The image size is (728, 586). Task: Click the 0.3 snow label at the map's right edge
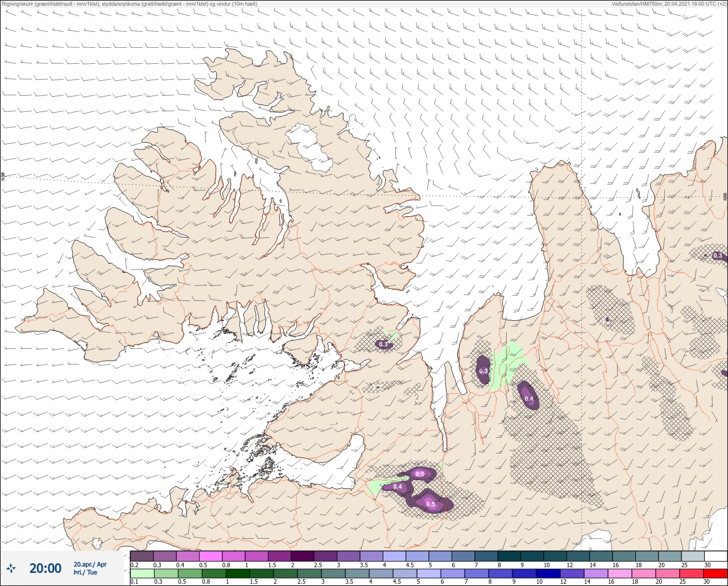click(718, 255)
